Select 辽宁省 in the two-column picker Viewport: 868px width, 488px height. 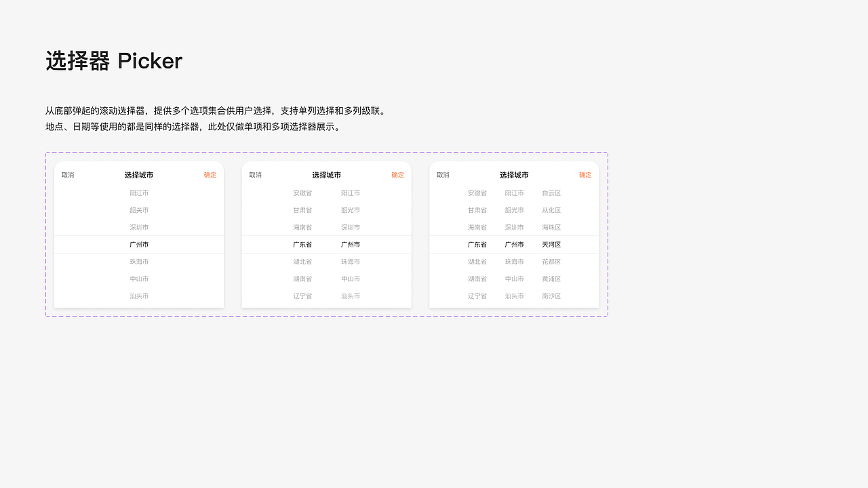pos(302,296)
